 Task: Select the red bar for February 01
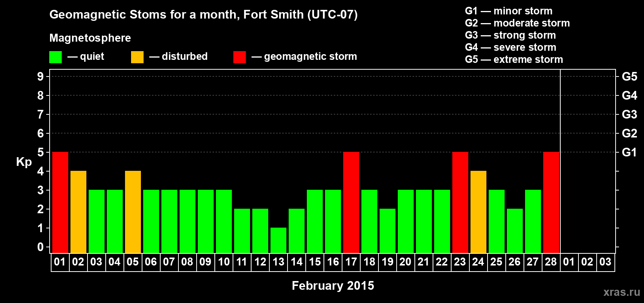click(60, 203)
